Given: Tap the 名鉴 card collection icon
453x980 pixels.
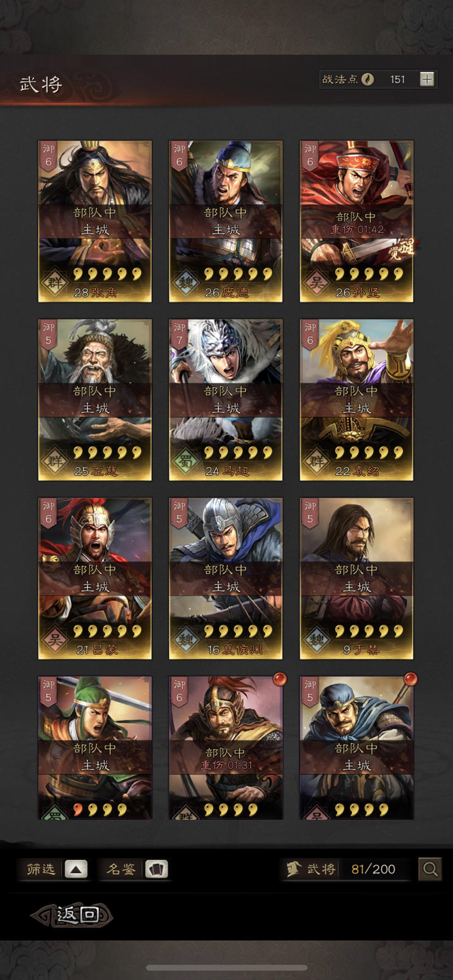Looking at the screenshot, I should [x=156, y=868].
